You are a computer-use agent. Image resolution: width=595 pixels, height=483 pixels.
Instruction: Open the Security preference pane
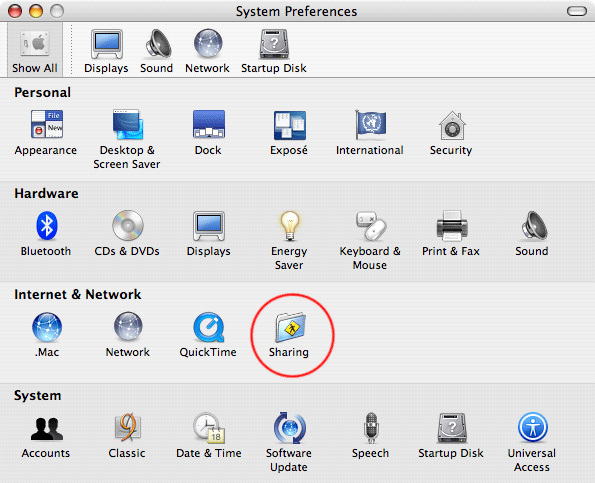tap(451, 133)
